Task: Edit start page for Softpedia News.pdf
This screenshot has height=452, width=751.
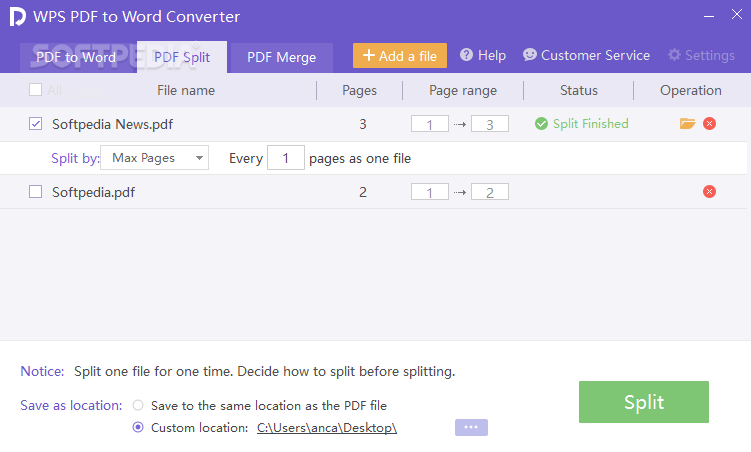Action: (430, 124)
